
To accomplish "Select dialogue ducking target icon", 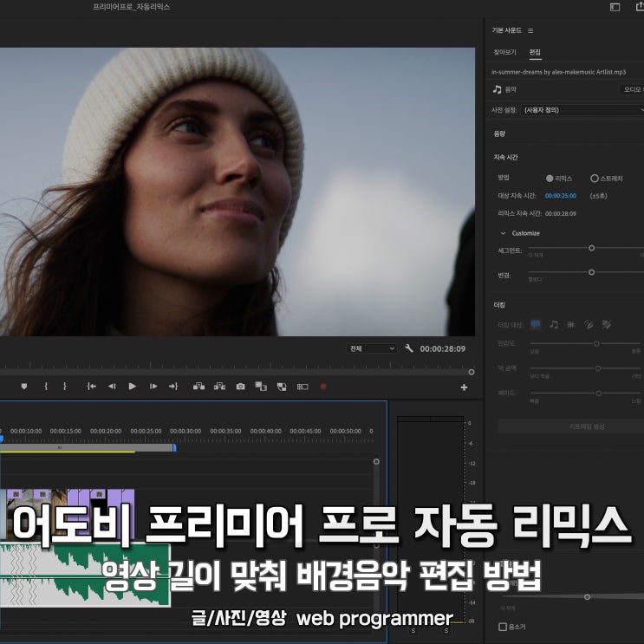I will [x=536, y=324].
